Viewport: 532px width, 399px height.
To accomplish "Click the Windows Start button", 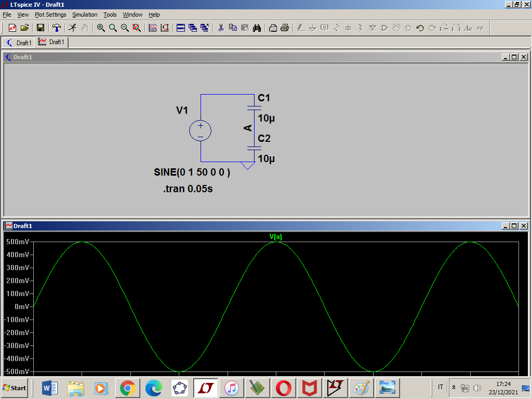I will point(15,388).
